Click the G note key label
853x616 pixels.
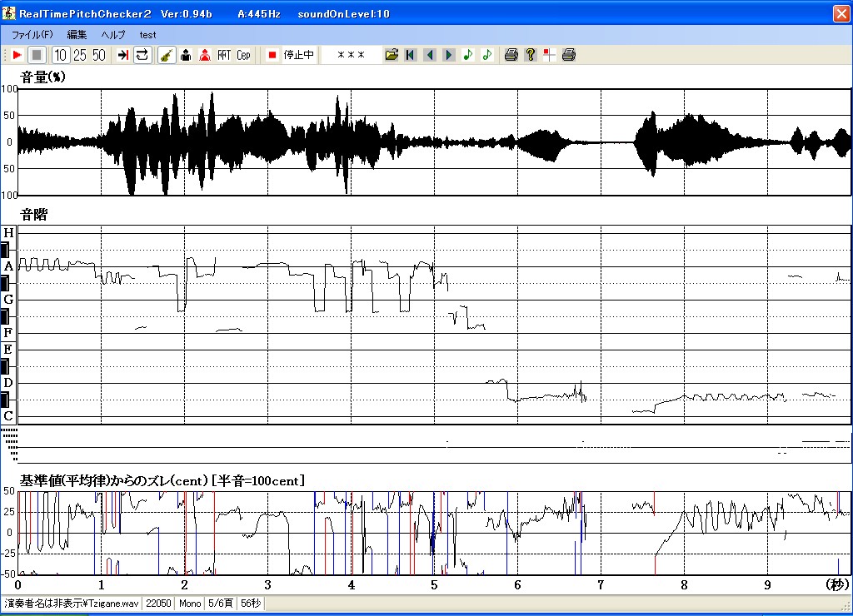[8, 300]
